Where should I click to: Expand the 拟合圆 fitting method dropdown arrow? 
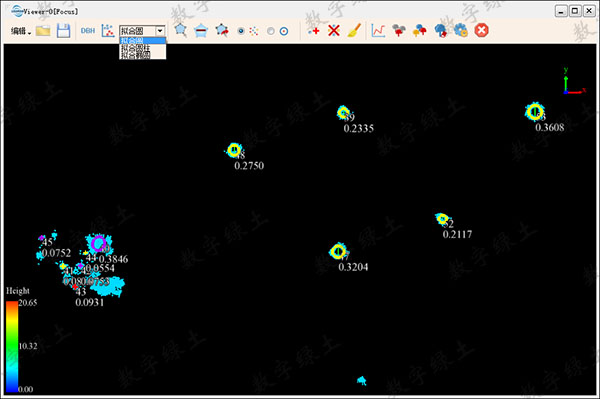tap(160, 31)
